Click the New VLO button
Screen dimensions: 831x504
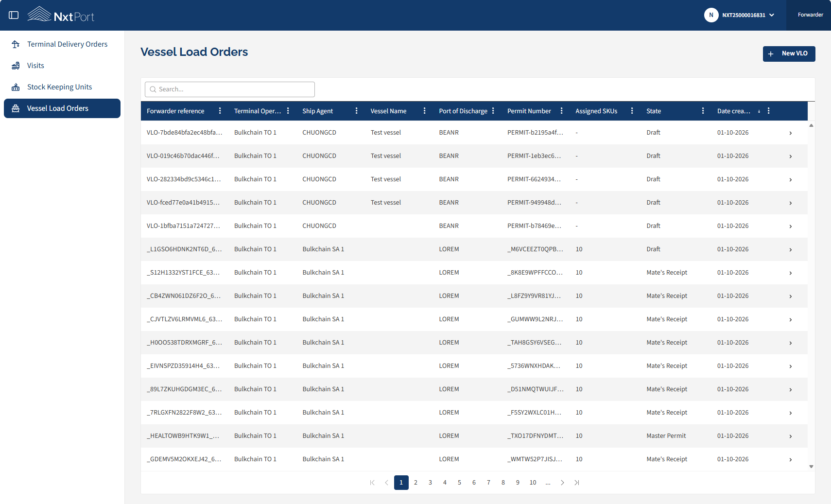pyautogui.click(x=789, y=53)
